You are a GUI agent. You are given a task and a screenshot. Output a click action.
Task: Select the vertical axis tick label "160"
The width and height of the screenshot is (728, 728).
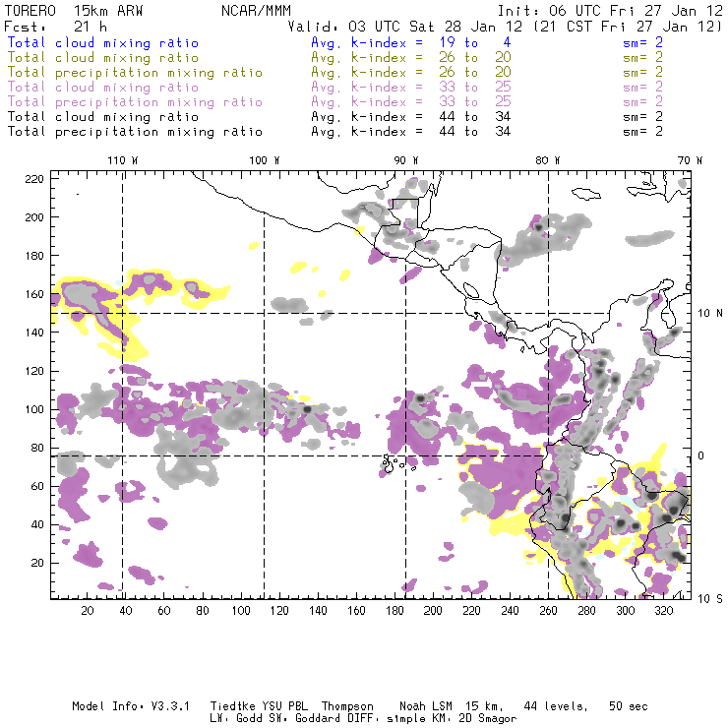click(34, 294)
